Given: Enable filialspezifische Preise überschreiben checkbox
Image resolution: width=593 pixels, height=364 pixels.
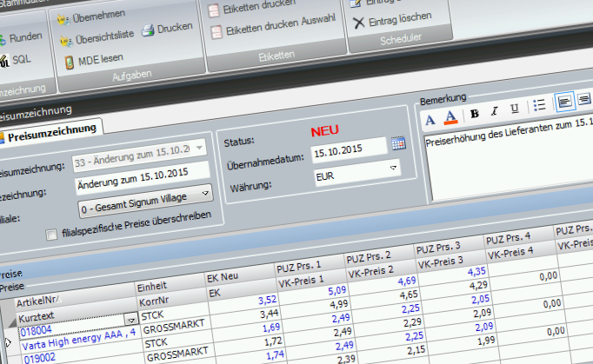Looking at the screenshot, I should pos(53,234).
